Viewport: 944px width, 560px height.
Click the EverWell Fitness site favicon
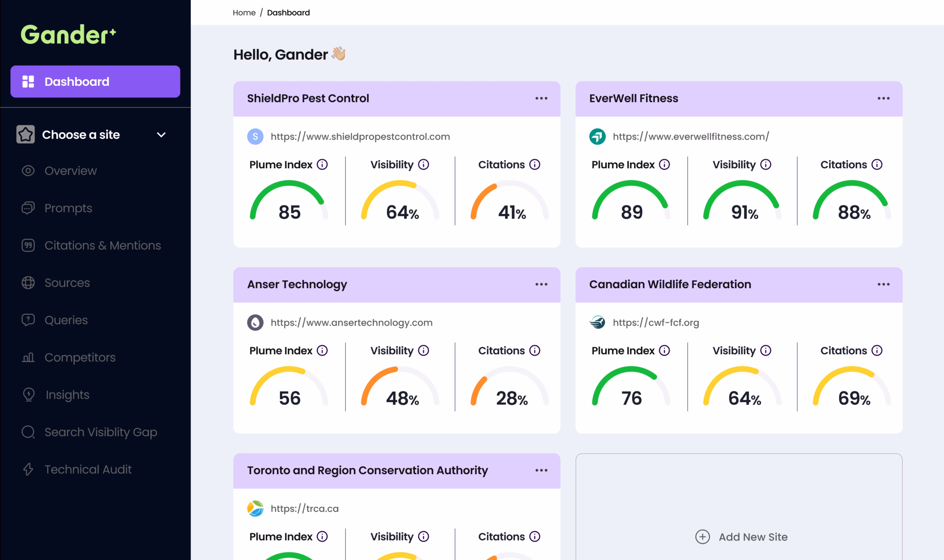pyautogui.click(x=597, y=137)
